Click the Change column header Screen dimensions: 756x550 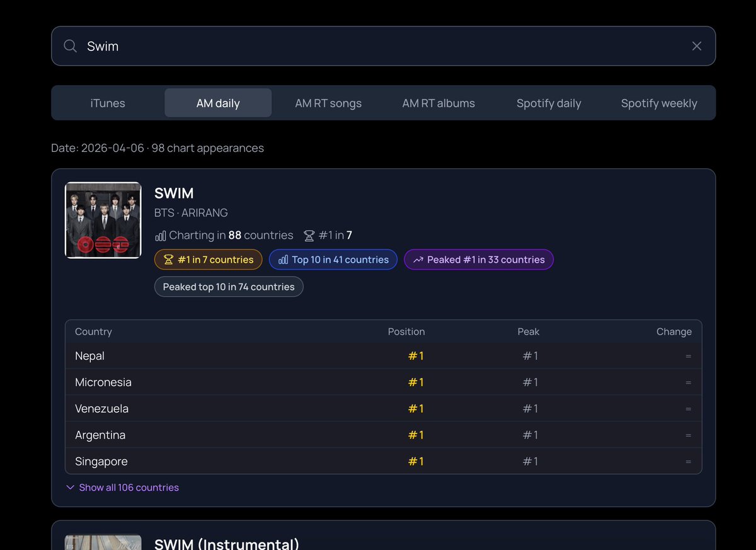[674, 331]
